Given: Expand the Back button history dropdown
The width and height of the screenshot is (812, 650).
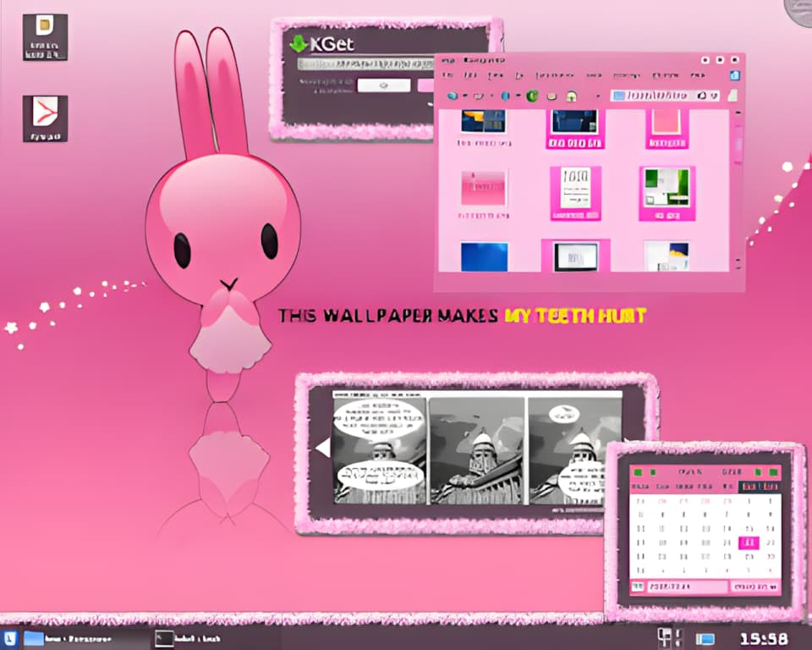Looking at the screenshot, I should tap(464, 96).
